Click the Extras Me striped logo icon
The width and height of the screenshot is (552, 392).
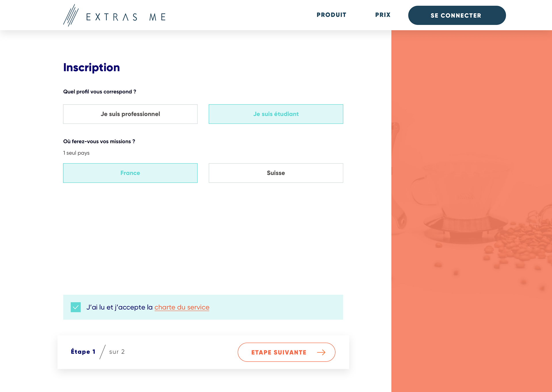click(71, 16)
